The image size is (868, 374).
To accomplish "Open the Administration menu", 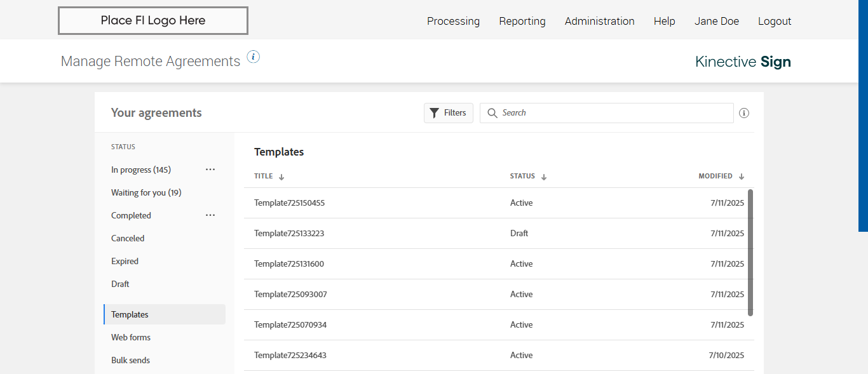I will (x=599, y=21).
